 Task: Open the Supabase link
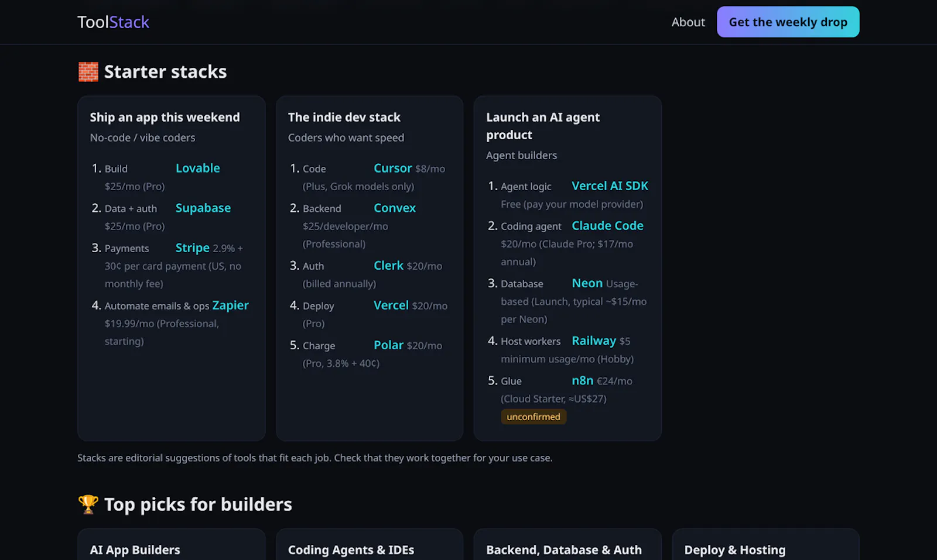pos(203,208)
